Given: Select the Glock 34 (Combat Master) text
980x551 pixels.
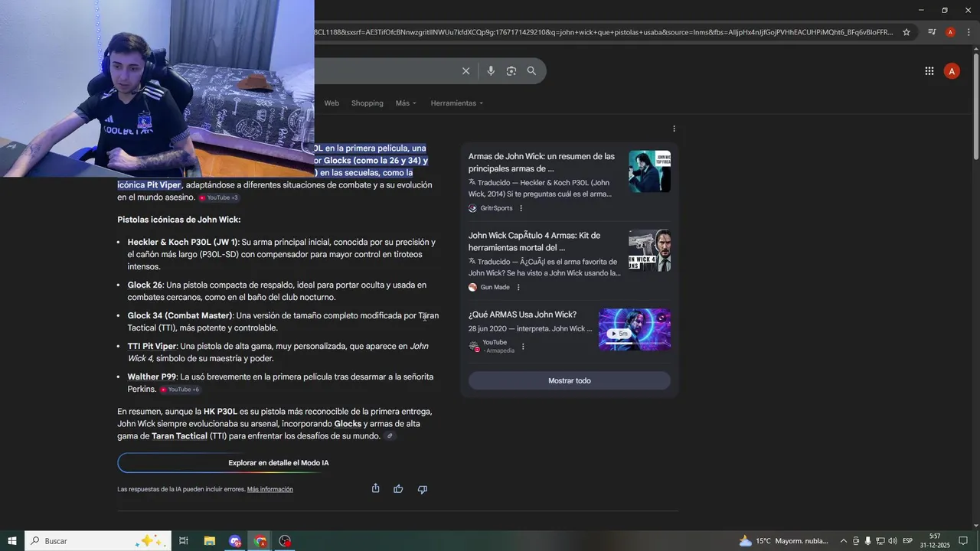Looking at the screenshot, I should click(x=180, y=315).
